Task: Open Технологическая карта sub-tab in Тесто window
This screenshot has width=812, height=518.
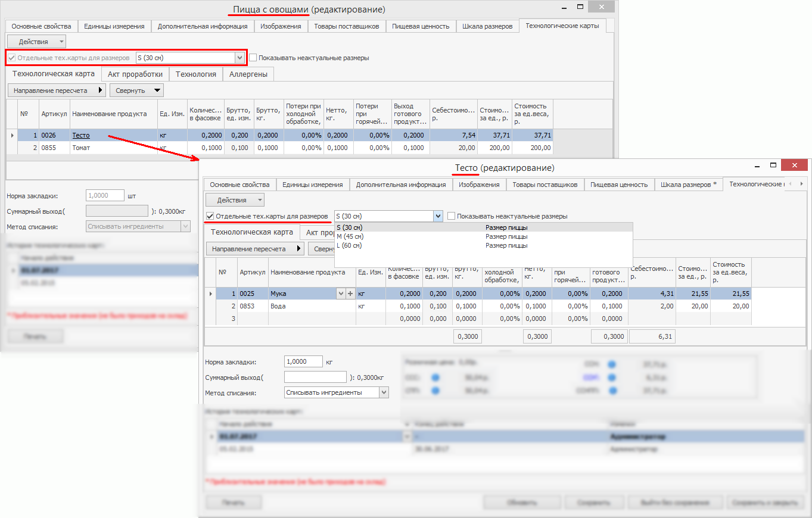Action: 251,232
